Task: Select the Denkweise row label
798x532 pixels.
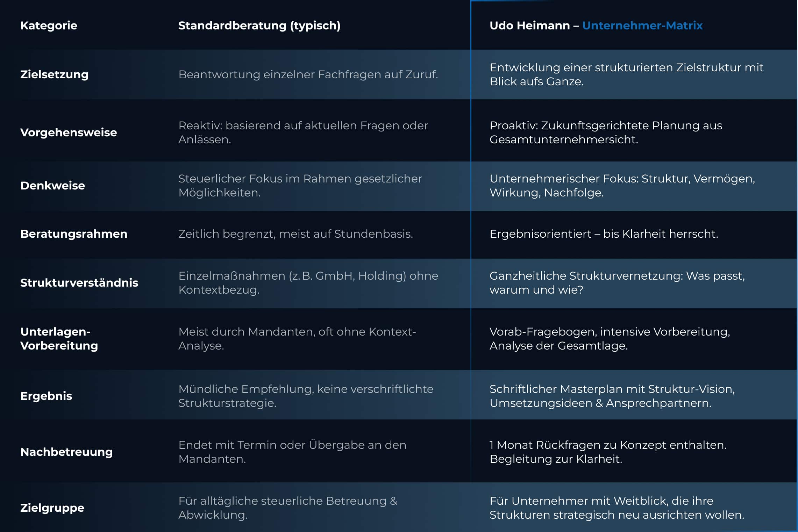Action: [x=52, y=186]
